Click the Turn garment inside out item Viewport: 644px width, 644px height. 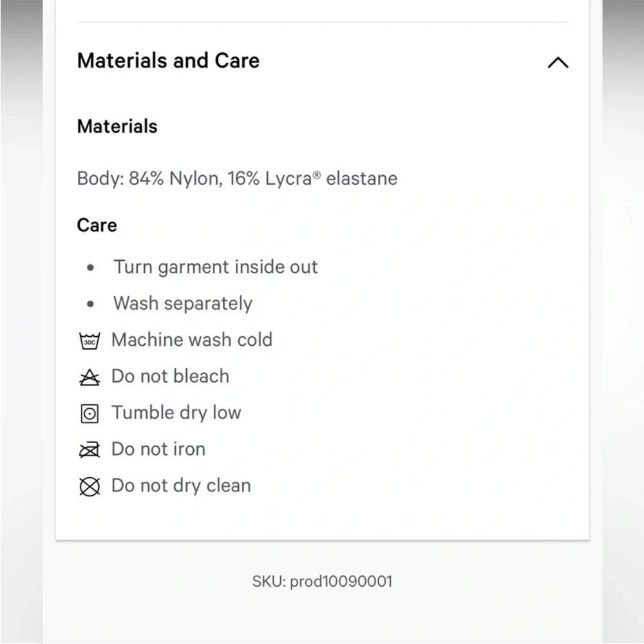pos(216,267)
